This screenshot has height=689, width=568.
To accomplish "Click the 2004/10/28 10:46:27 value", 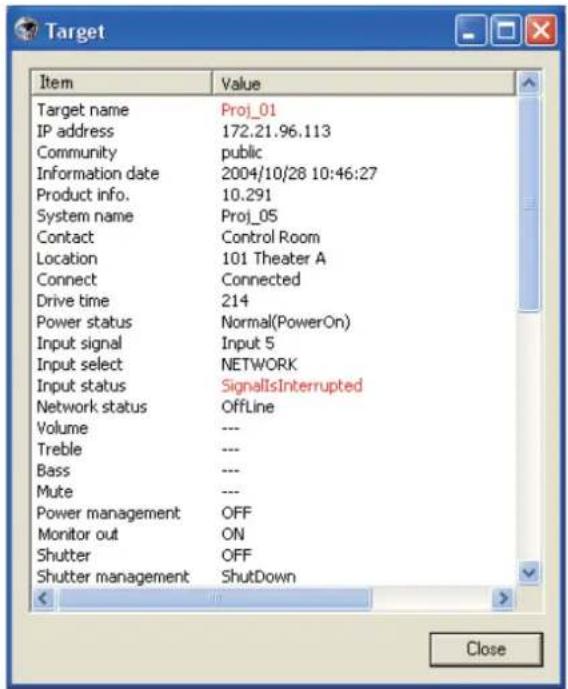I will click(x=299, y=174).
